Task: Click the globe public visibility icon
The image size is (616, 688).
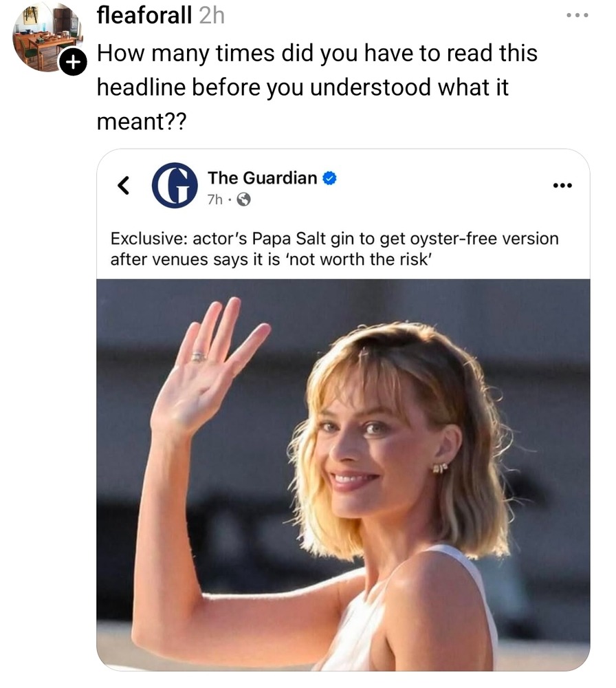Action: point(244,200)
